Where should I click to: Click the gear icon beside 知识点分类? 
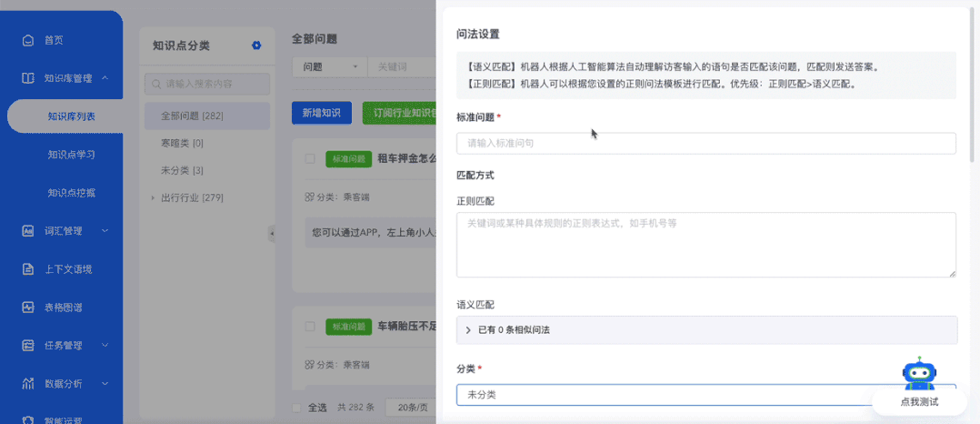pyautogui.click(x=256, y=45)
